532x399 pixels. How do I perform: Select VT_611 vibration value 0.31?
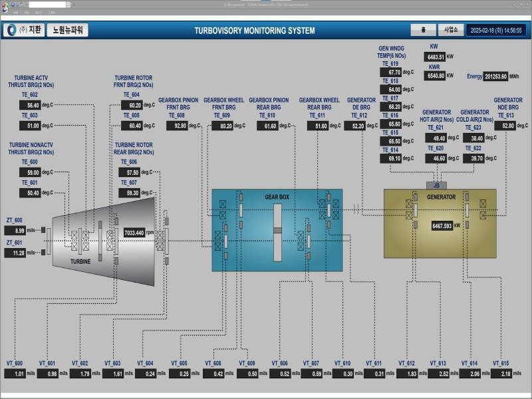pos(374,374)
